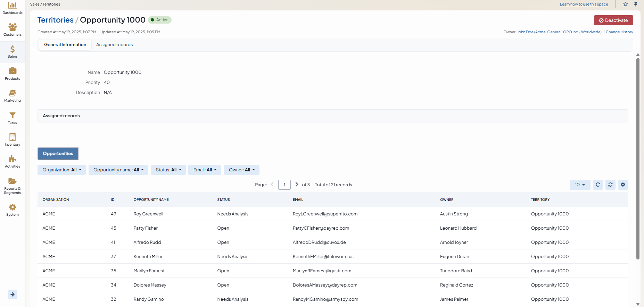Open the Taxes funnel menu
Screen dimensions: 644x307
click(x=13, y=118)
